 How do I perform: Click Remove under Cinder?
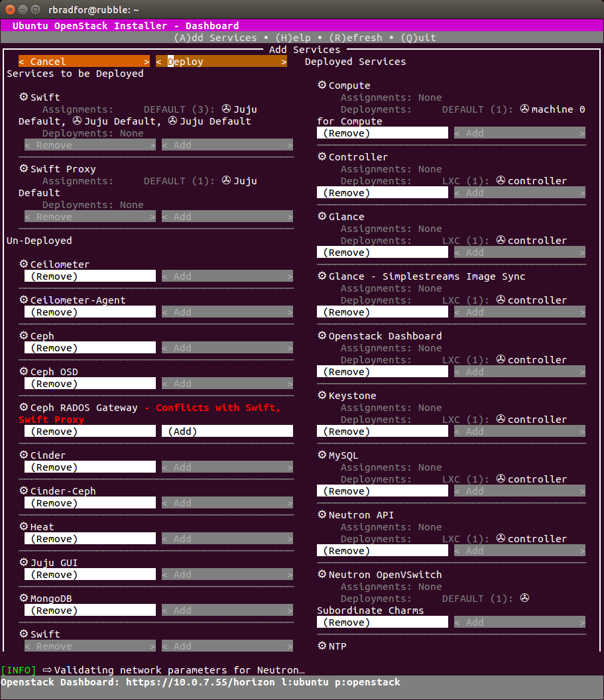tap(90, 467)
